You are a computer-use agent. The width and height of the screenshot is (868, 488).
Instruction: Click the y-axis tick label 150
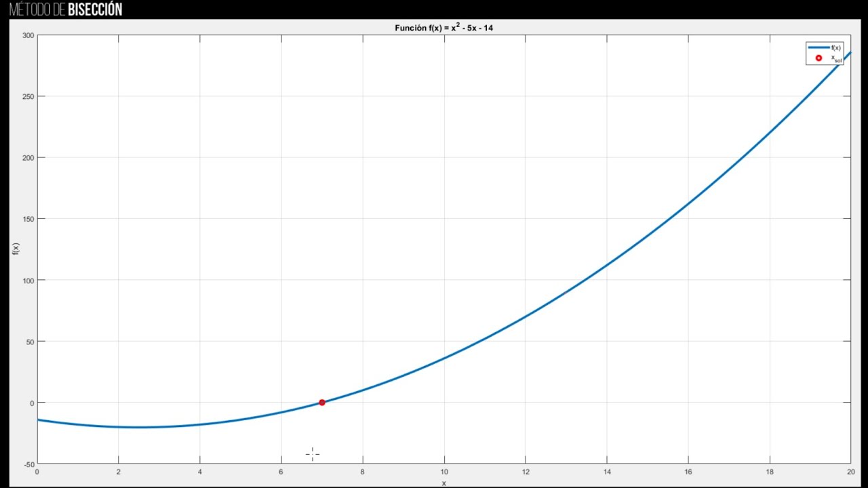pyautogui.click(x=27, y=219)
